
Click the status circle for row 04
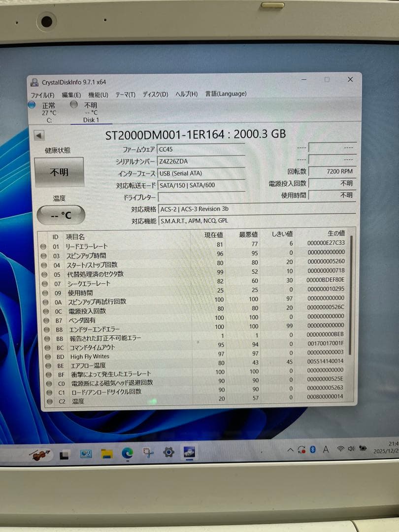pos(44,265)
